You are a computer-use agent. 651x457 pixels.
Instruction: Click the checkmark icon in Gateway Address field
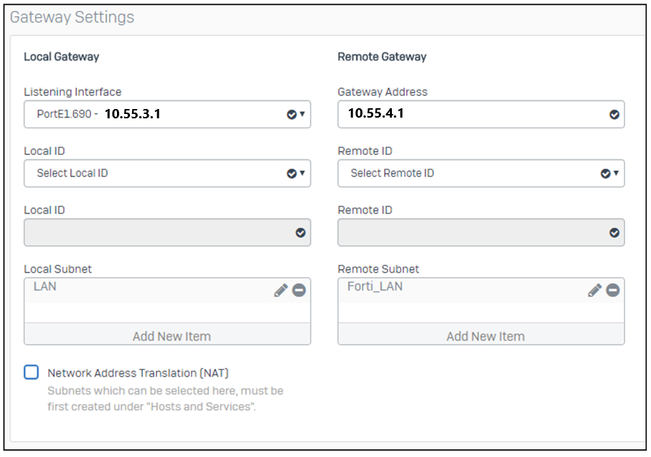coord(614,114)
